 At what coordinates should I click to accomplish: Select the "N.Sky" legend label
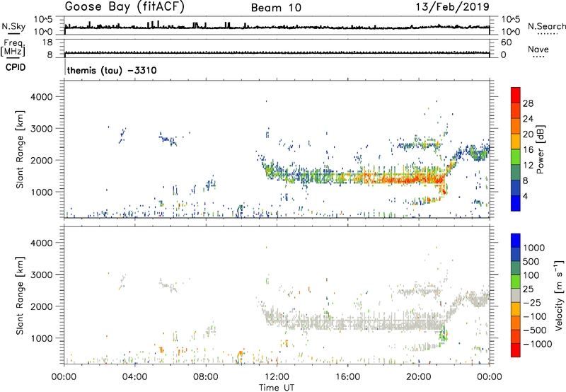click(x=13, y=26)
